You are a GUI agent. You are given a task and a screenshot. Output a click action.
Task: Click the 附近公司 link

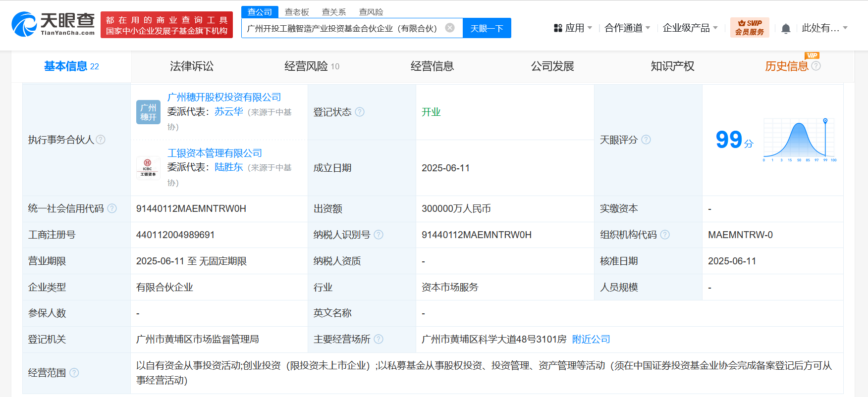tap(591, 339)
